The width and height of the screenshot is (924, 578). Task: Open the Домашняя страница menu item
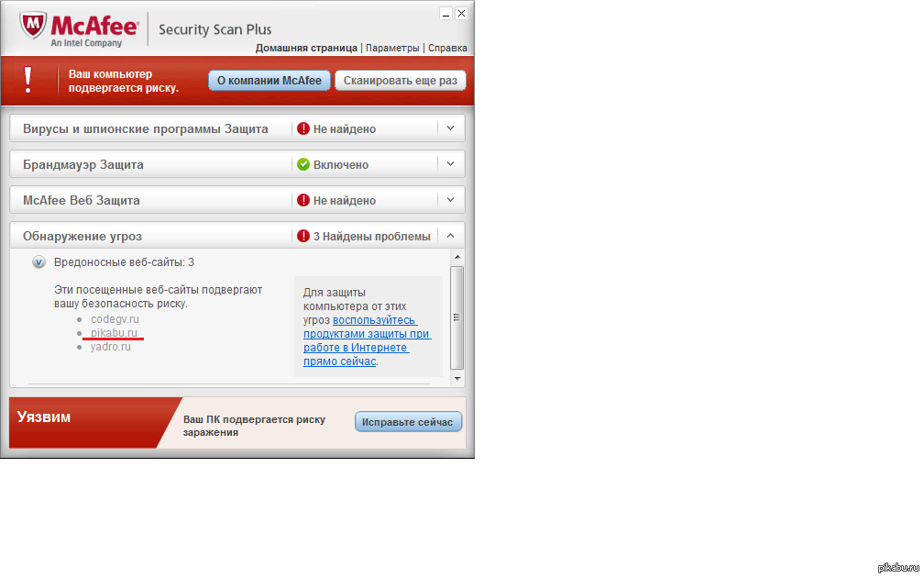306,48
